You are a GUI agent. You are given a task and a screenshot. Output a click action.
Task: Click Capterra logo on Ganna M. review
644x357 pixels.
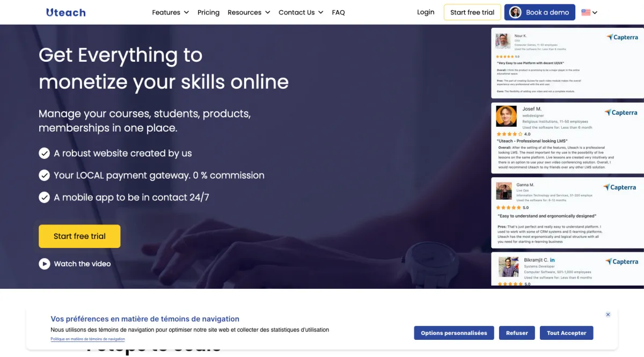point(619,187)
